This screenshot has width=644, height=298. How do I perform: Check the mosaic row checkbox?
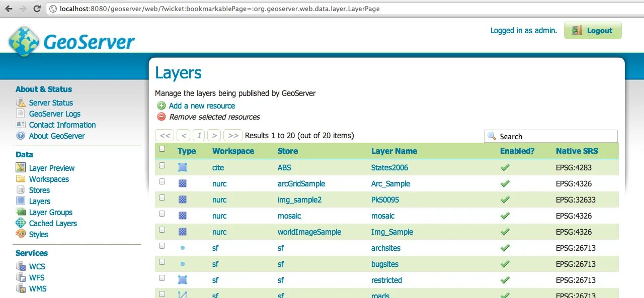[x=162, y=214]
